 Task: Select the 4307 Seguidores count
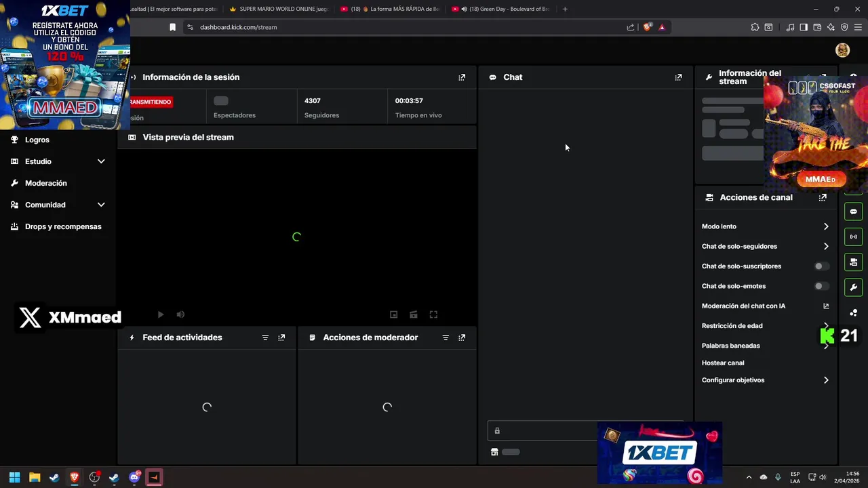(x=312, y=101)
